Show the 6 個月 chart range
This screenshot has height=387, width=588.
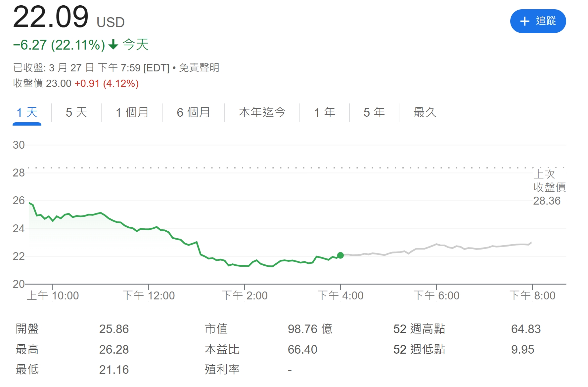(x=194, y=113)
